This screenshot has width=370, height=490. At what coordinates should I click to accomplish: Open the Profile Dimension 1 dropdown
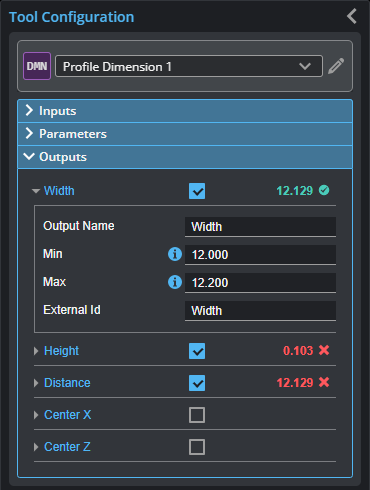point(189,66)
